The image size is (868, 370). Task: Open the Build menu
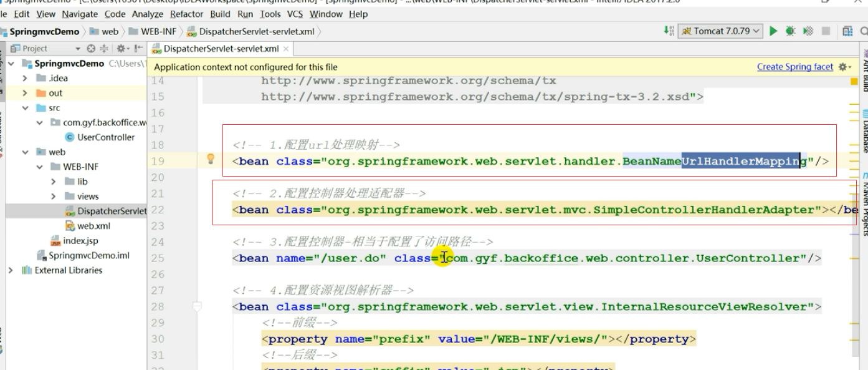(221, 14)
